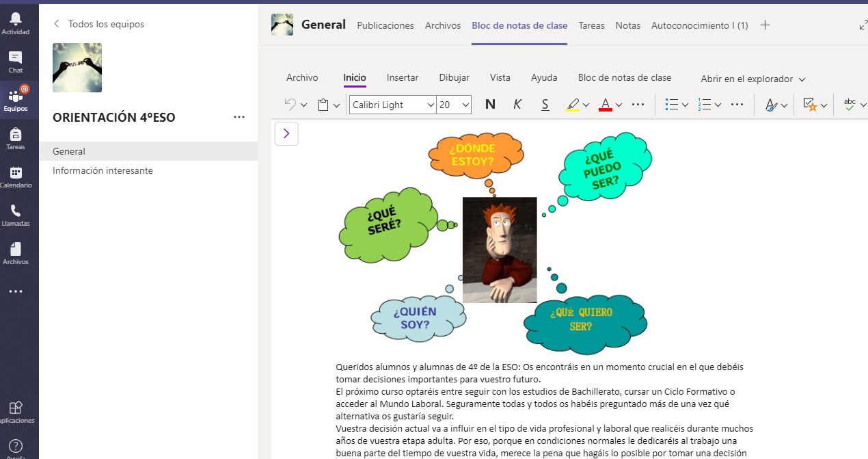Expand the notebook navigation pane chevron
The width and height of the screenshot is (868, 459).
click(x=286, y=133)
